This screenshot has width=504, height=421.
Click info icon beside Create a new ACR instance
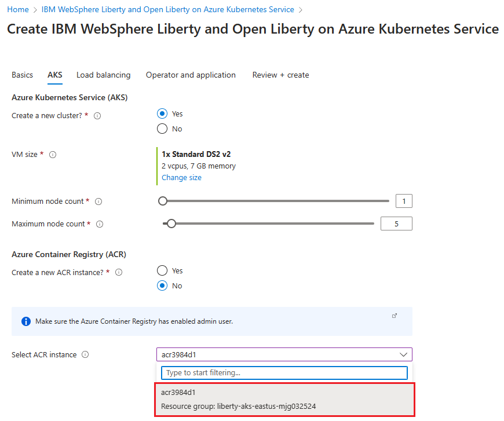click(x=119, y=272)
